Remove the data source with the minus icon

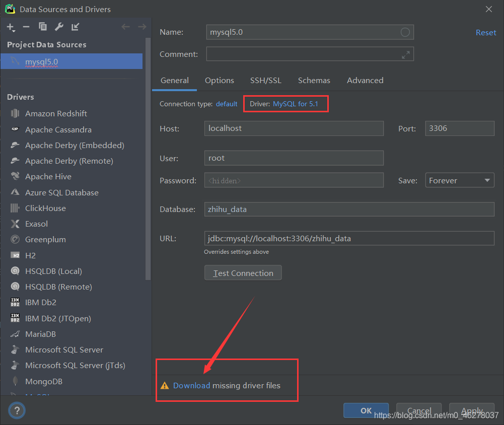pyautogui.click(x=26, y=27)
